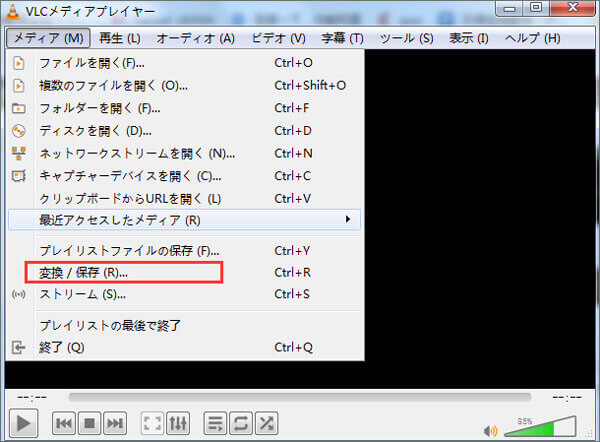
Task: Choose 終了 (Q) to quit VLC
Action: (184, 347)
